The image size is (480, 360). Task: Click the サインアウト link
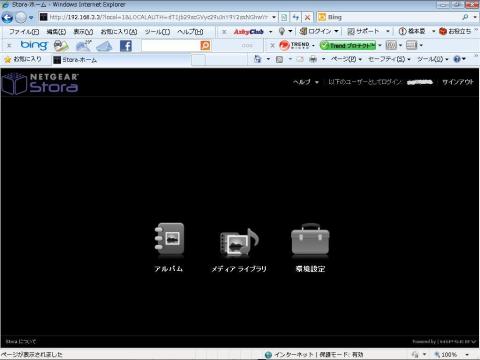(x=458, y=82)
